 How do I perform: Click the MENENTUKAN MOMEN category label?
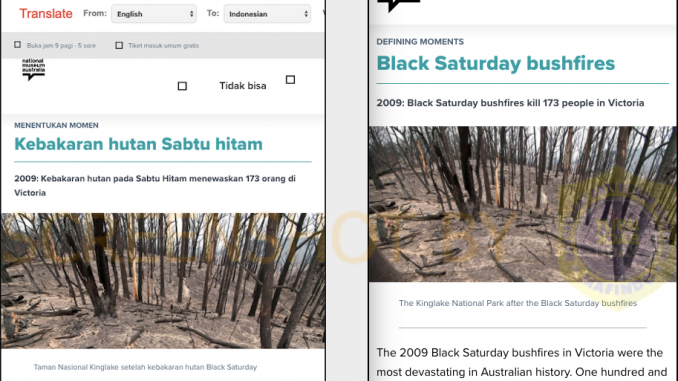click(56, 125)
